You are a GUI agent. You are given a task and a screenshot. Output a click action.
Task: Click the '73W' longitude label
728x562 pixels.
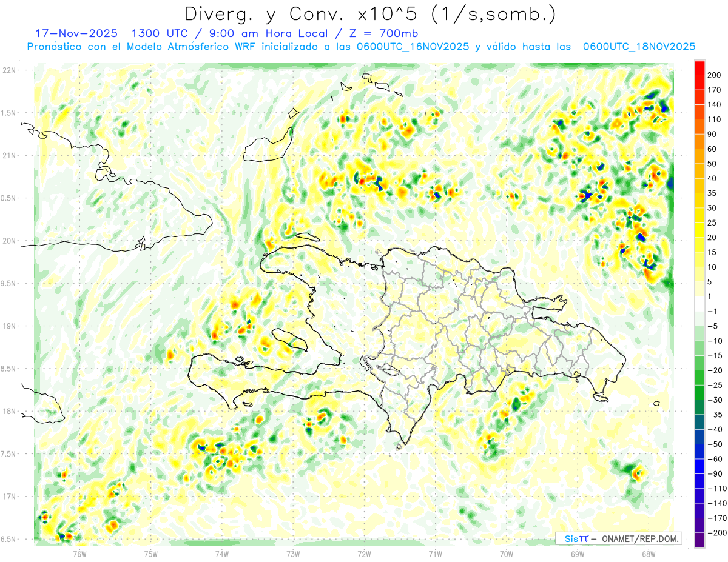point(292,554)
